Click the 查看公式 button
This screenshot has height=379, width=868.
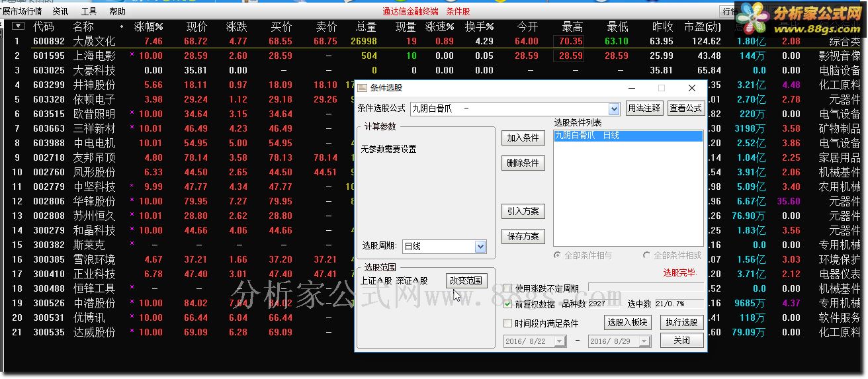(x=685, y=108)
